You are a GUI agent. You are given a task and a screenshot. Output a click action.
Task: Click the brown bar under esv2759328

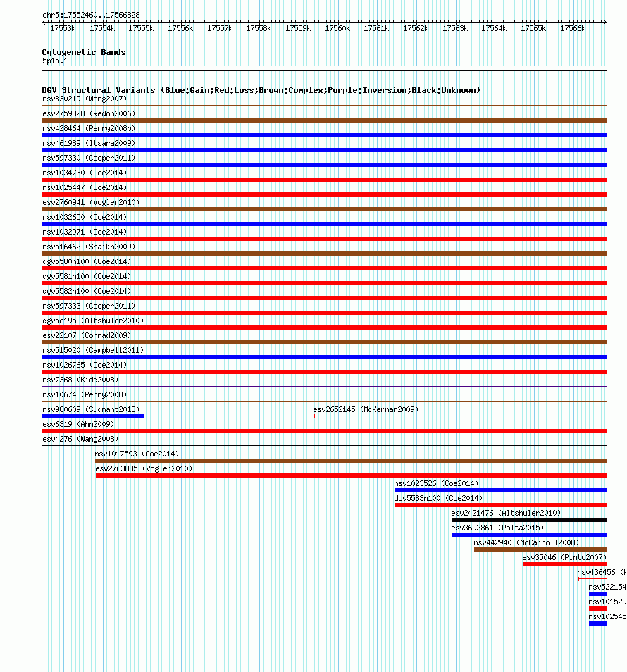pyautogui.click(x=325, y=121)
